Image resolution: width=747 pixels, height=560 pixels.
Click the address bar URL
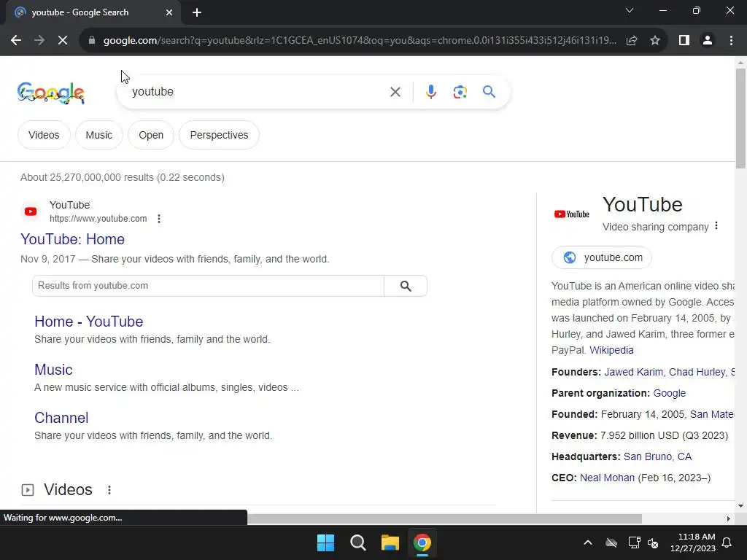click(360, 41)
